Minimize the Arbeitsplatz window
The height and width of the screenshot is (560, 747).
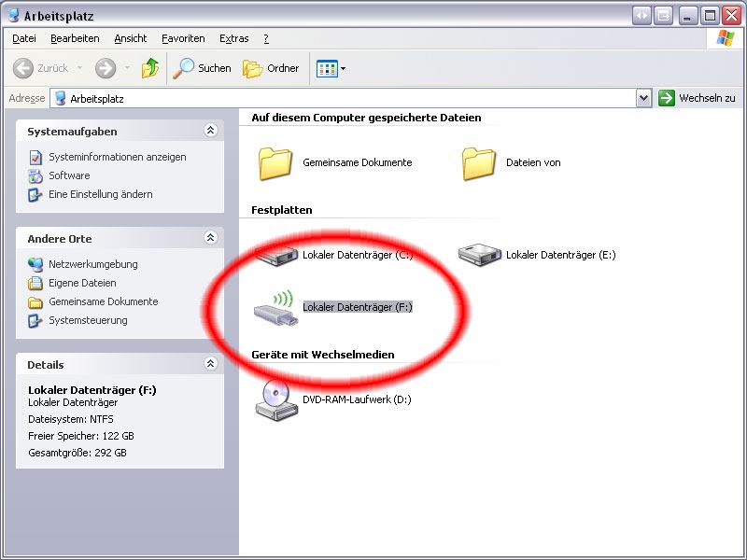(686, 16)
